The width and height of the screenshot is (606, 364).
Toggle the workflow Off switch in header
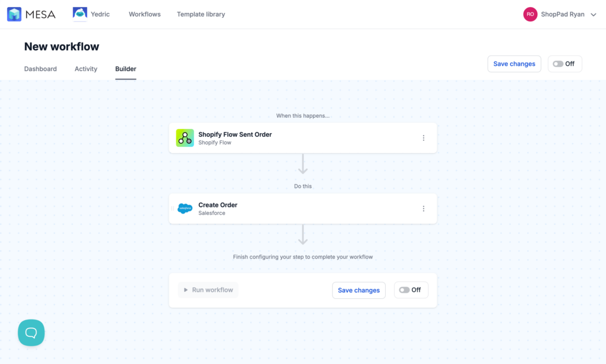[565, 64]
